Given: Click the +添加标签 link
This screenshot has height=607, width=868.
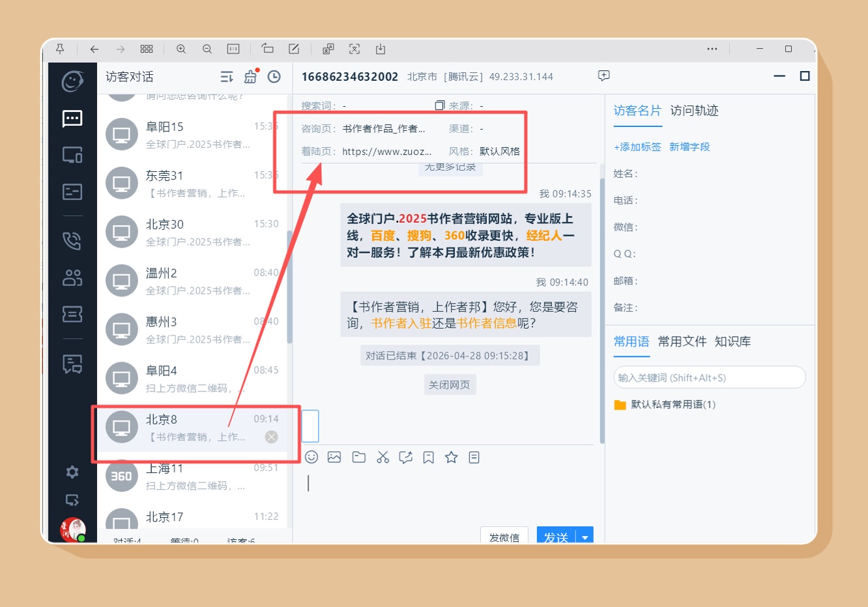Looking at the screenshot, I should click(637, 147).
